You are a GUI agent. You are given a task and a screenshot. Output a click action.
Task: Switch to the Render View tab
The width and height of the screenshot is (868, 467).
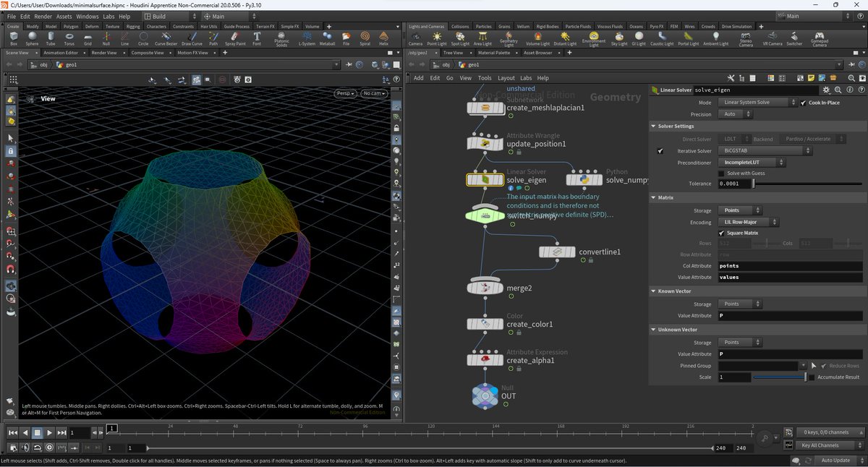103,53
